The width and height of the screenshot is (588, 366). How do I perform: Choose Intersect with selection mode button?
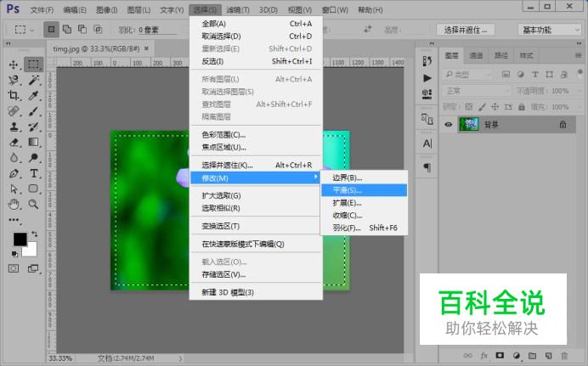click(98, 29)
